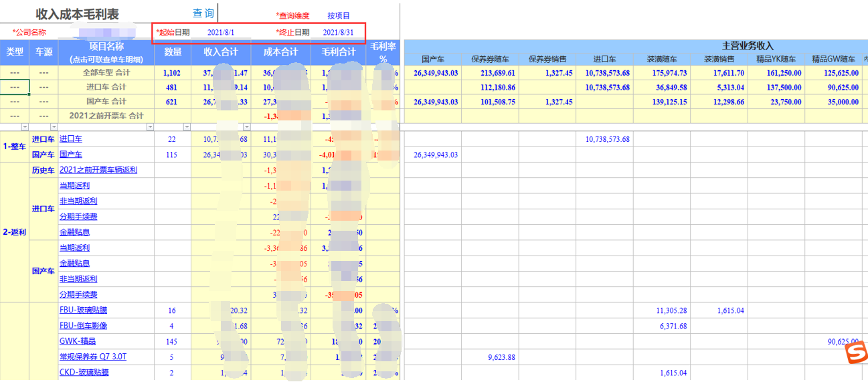This screenshot has width=868, height=384.
Task: Click the Sogou input method icon
Action: pos(855,353)
